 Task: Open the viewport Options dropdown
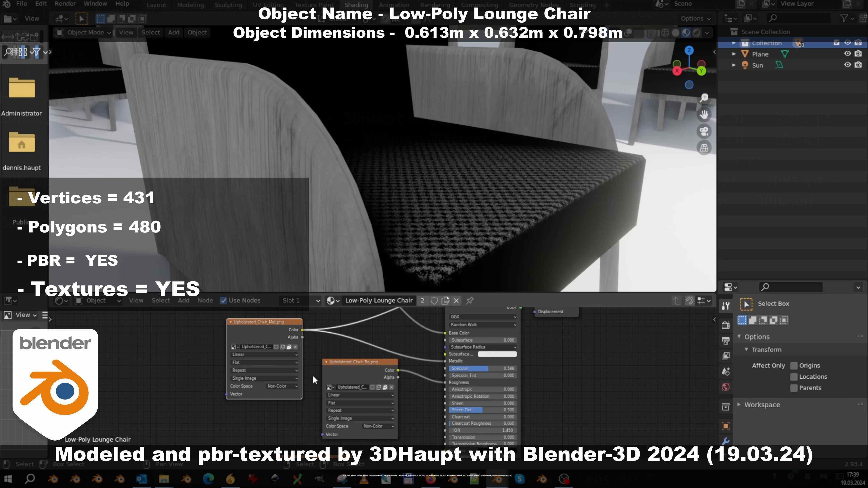[x=696, y=19]
